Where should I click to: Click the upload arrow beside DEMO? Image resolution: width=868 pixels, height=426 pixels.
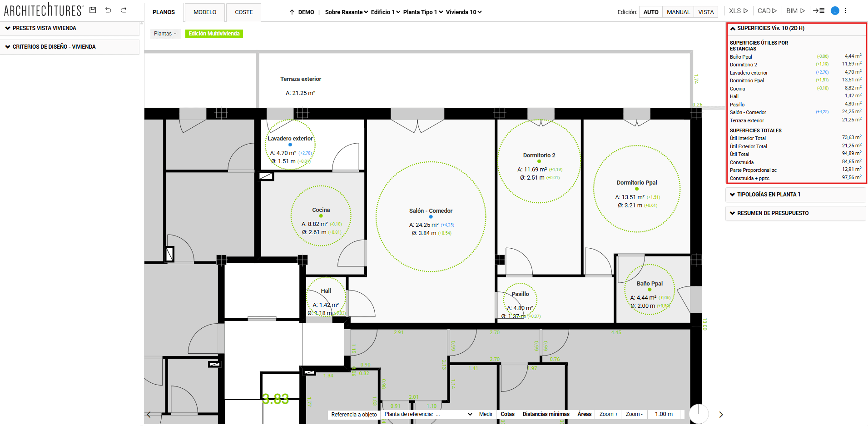point(291,12)
